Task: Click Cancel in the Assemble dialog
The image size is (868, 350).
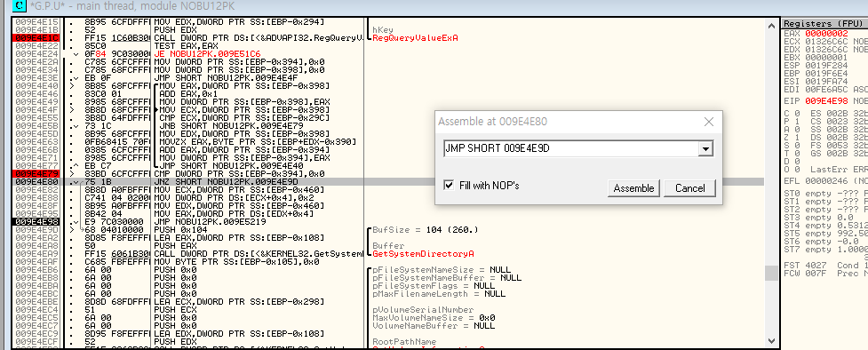Action: point(689,187)
